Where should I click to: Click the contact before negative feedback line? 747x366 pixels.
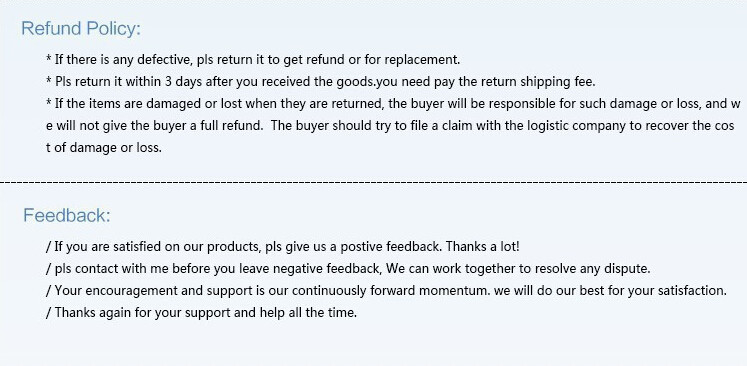click(x=348, y=269)
